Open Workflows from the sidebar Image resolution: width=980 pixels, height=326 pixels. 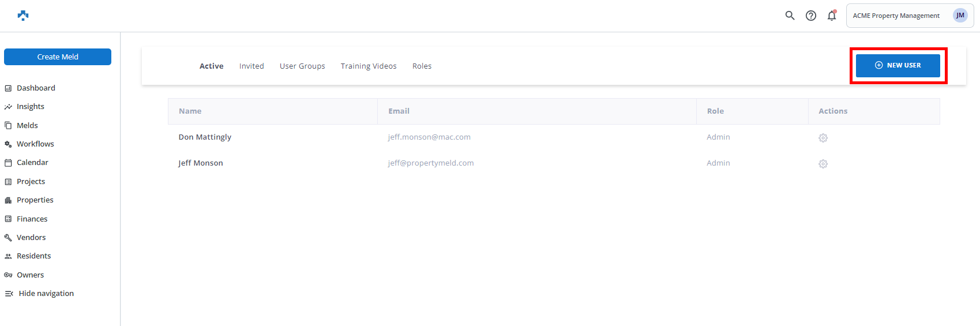(x=35, y=144)
